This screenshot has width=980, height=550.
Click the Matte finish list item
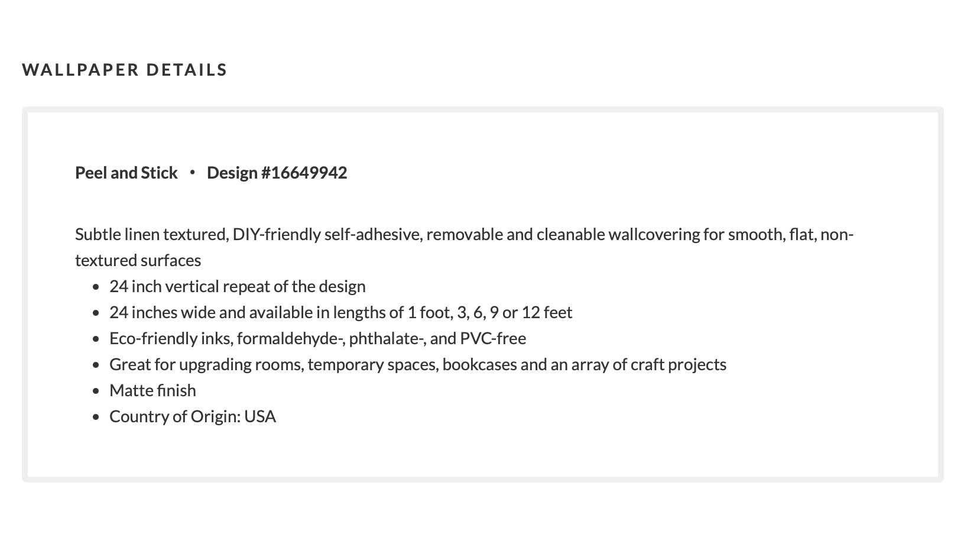[x=152, y=391]
